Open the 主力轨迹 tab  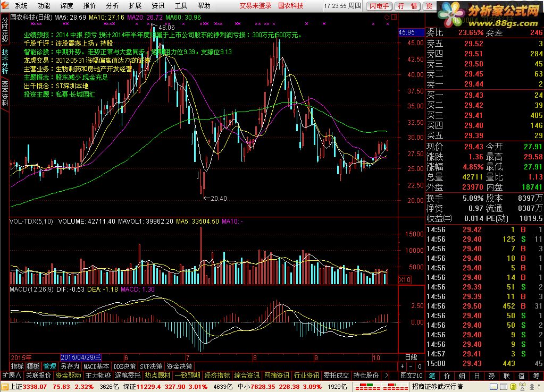pos(98,376)
